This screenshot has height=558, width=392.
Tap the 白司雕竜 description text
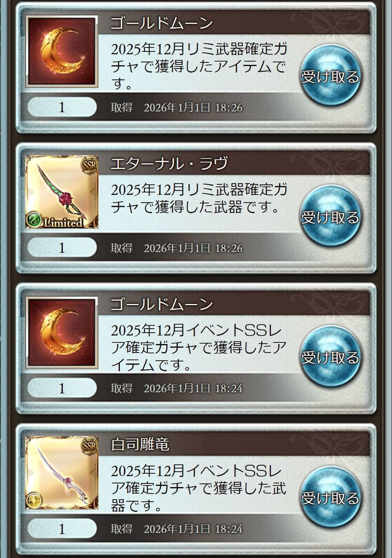click(x=199, y=488)
